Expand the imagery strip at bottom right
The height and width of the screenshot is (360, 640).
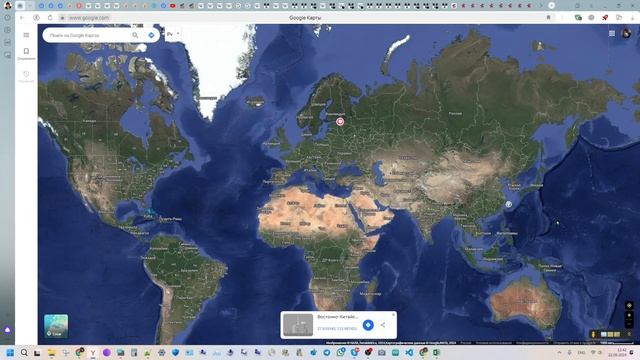click(x=629, y=334)
